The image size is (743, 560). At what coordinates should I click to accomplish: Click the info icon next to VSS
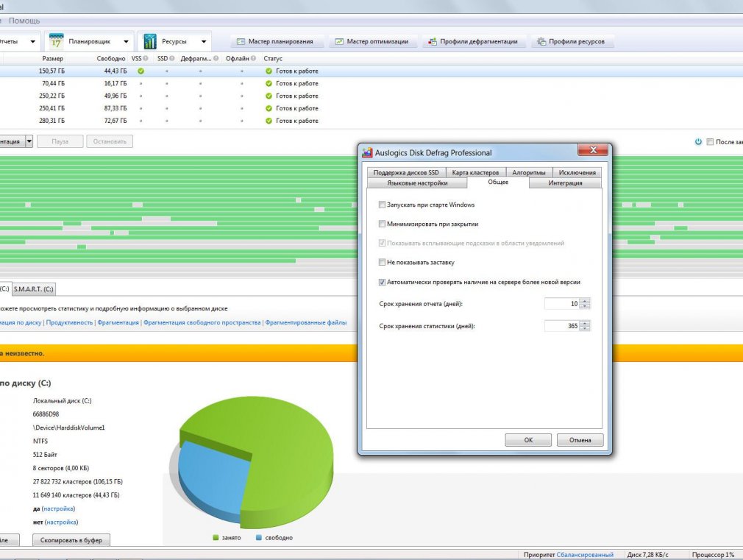tap(146, 58)
